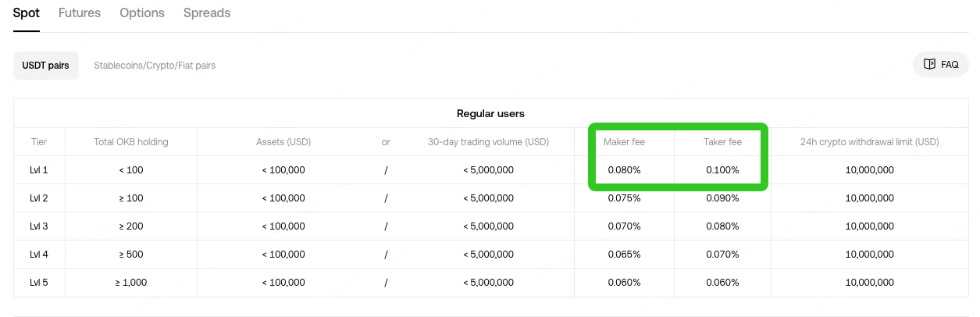Click the 0.080% maker fee value
This screenshot has width=980, height=317.
pos(624,170)
